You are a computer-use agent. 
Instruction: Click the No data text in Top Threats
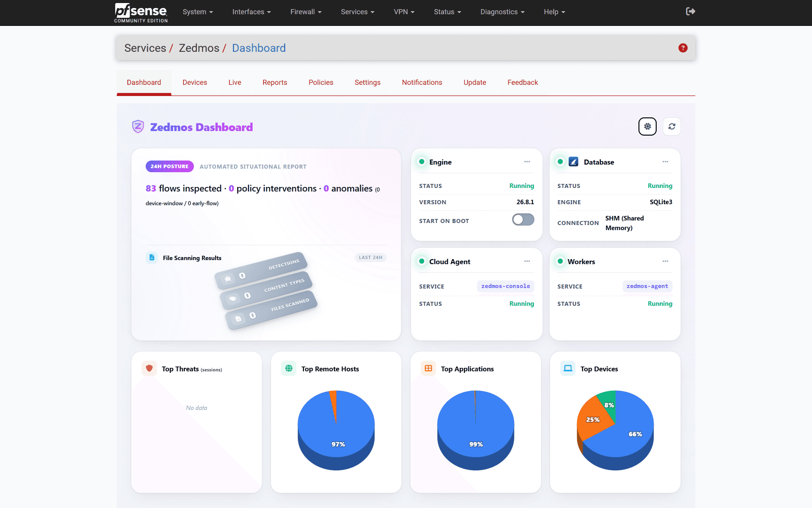[x=196, y=408]
